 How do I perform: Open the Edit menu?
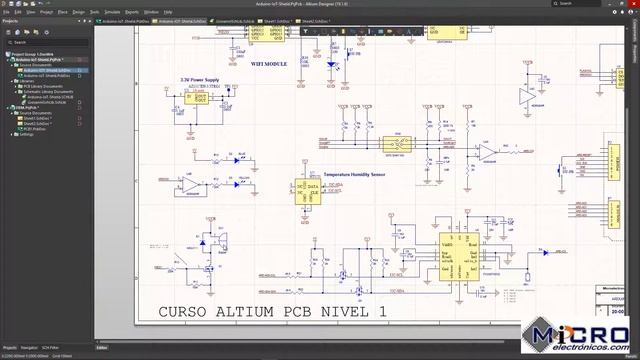[18, 12]
